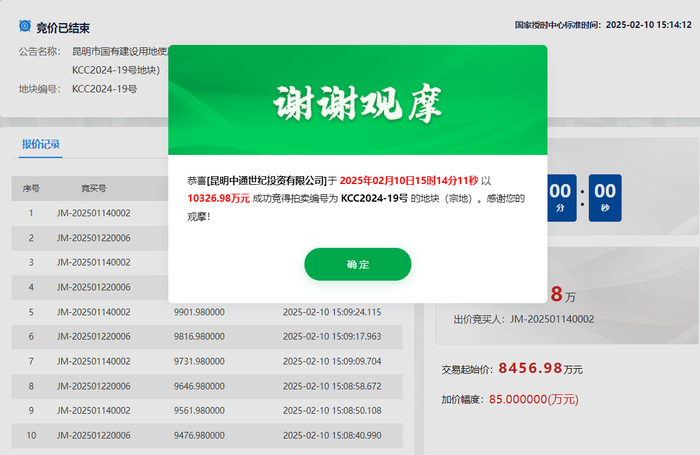Click the bold KCC2024-19号 in the dialog

[x=375, y=199]
